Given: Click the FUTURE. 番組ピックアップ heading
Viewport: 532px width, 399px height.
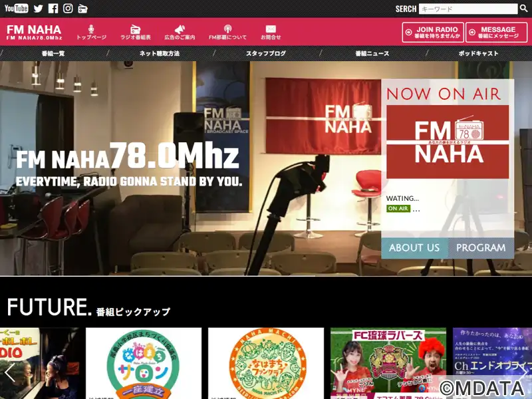Looking at the screenshot, I should [88, 307].
